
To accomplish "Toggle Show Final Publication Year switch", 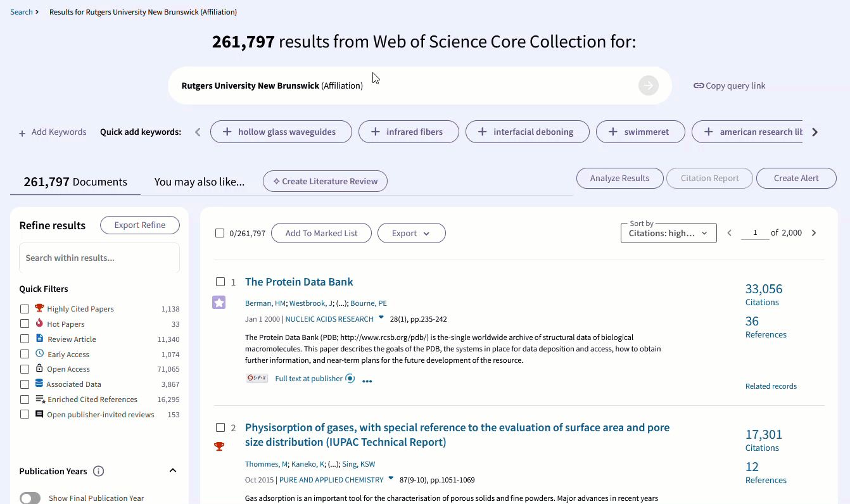I will click(x=30, y=498).
